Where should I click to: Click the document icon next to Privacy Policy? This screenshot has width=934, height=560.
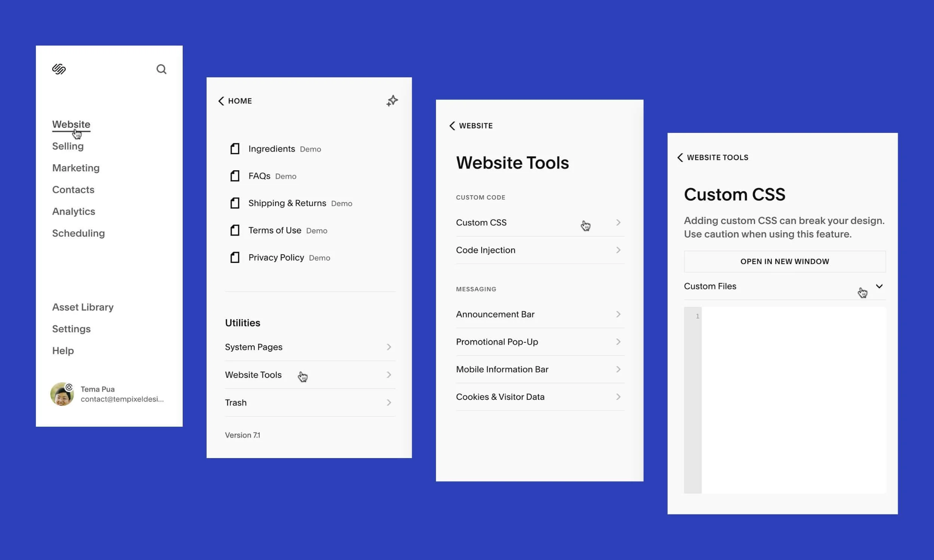tap(235, 257)
